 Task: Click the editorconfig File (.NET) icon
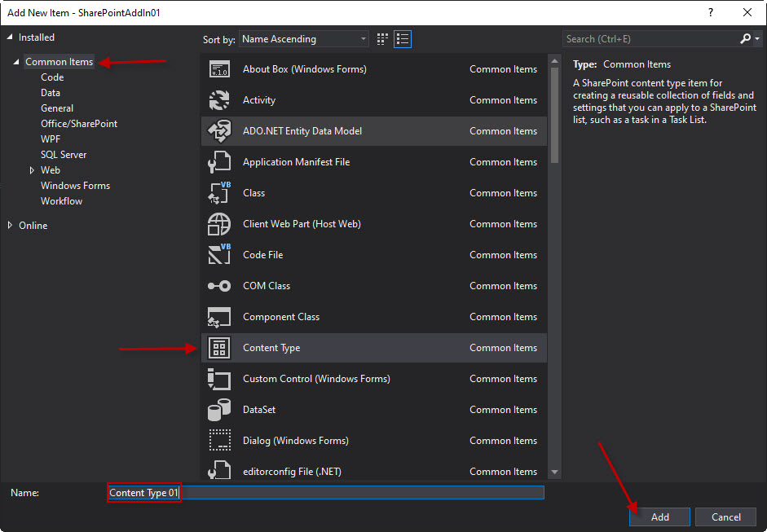click(219, 470)
